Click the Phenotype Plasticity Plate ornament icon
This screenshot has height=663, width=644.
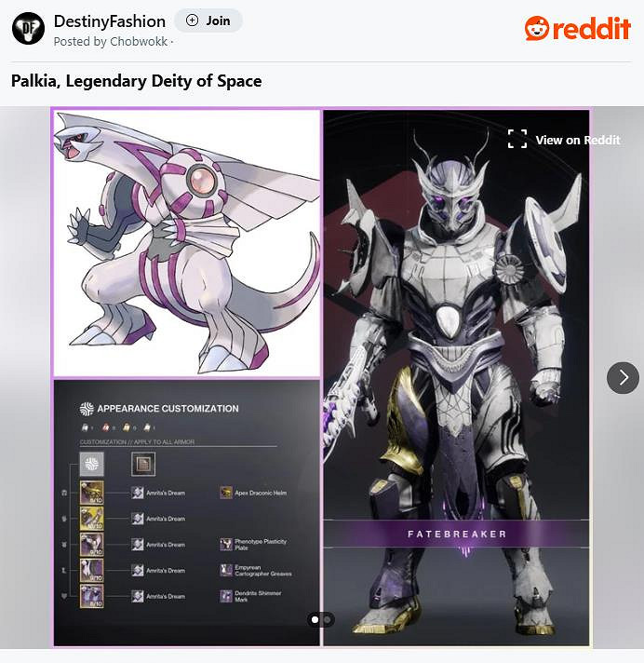[x=226, y=544]
